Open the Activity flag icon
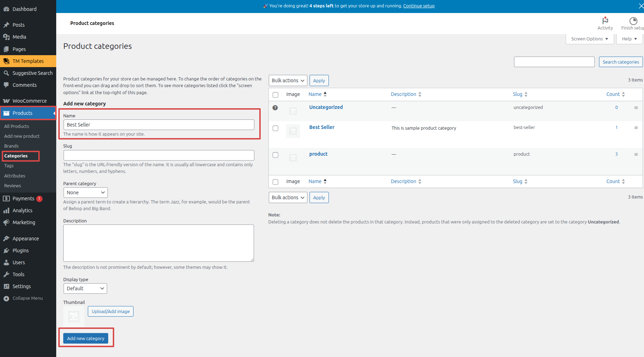The width and height of the screenshot is (644, 357). point(605,21)
